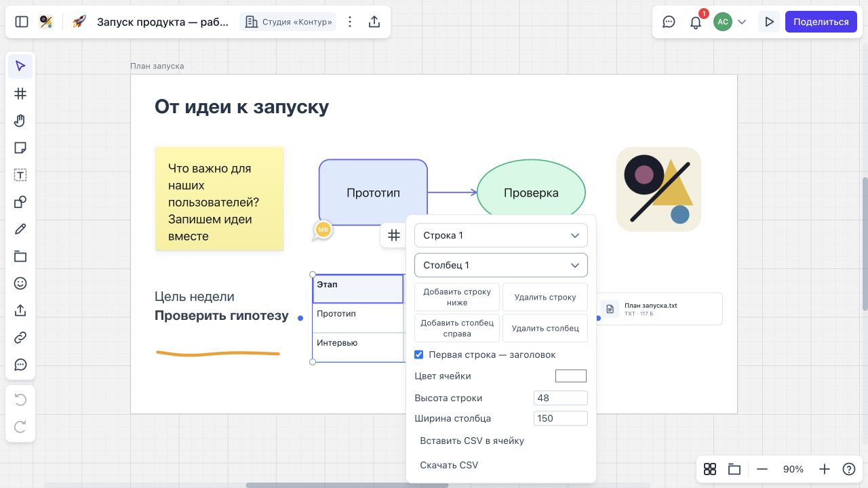The image size is (868, 488).
Task: Click the table grid icon button
Action: tap(394, 235)
